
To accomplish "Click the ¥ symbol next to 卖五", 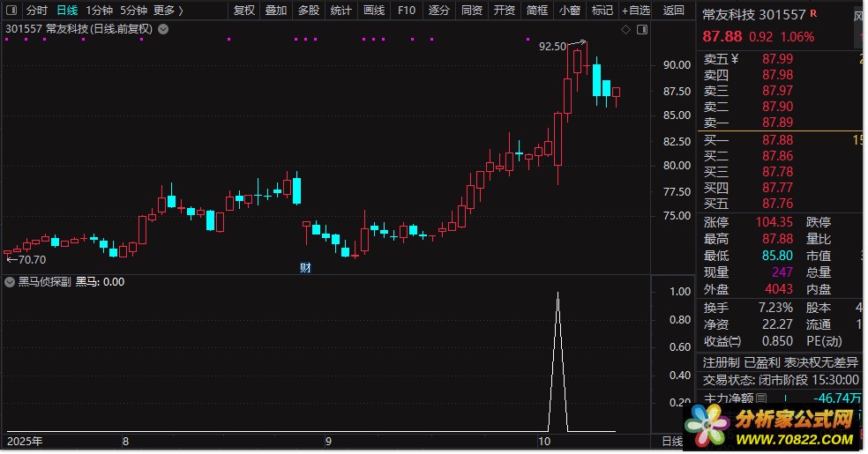I will pos(735,58).
